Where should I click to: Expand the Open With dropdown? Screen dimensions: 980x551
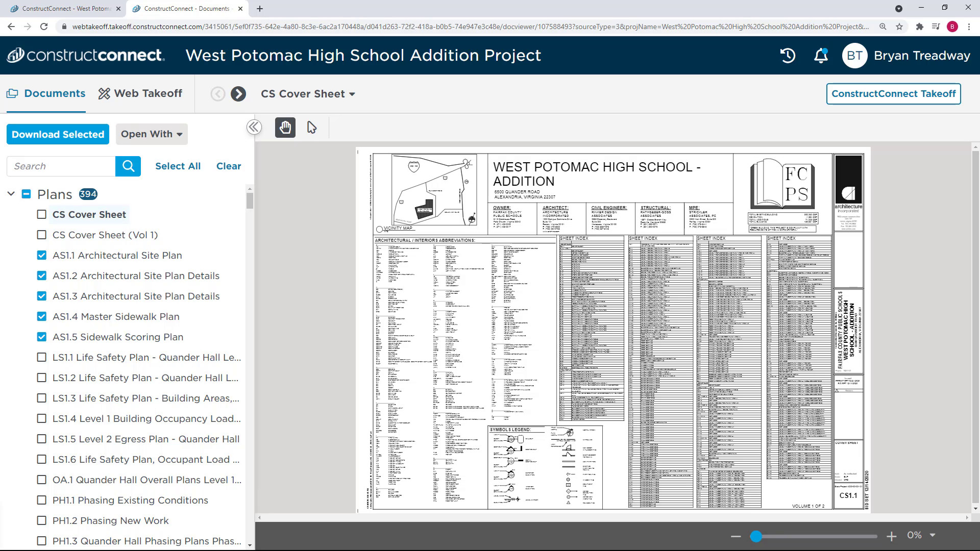(152, 134)
